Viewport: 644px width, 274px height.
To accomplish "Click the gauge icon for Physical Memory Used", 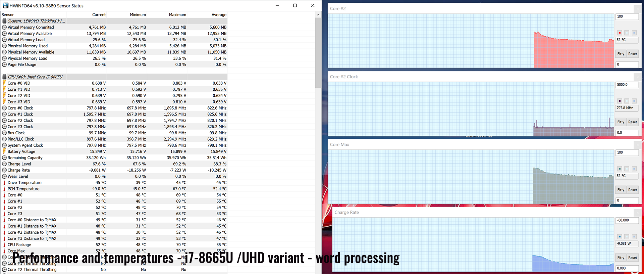I will [x=4, y=46].
